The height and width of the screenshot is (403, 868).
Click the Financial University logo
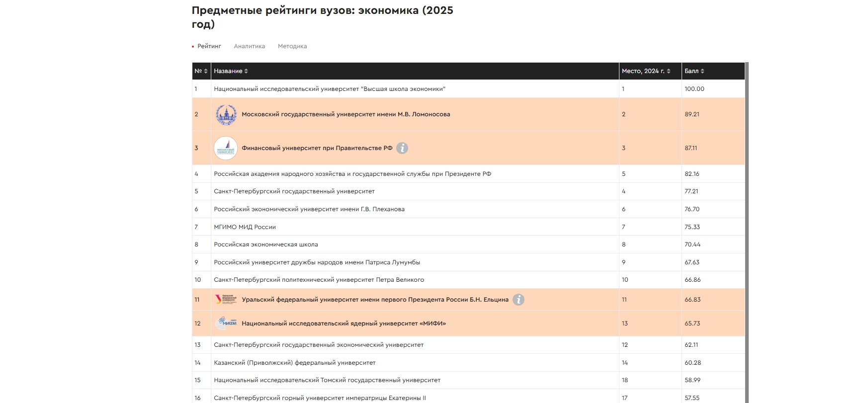tap(226, 148)
